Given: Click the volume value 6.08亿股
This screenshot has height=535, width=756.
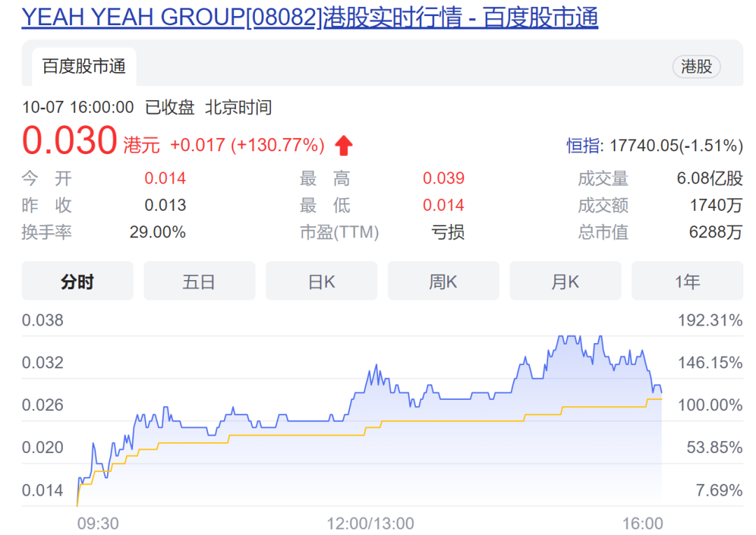Looking at the screenshot, I should tap(710, 179).
